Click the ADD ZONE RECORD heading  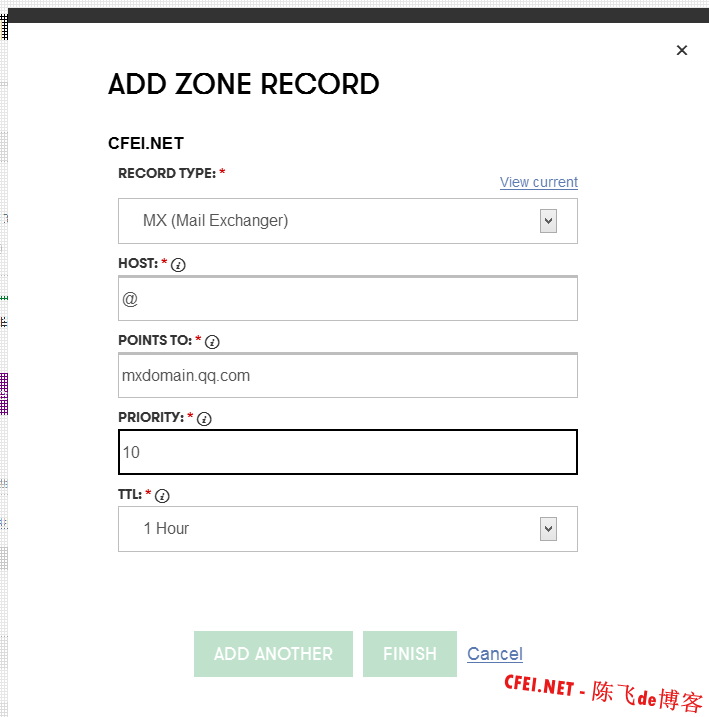point(243,84)
